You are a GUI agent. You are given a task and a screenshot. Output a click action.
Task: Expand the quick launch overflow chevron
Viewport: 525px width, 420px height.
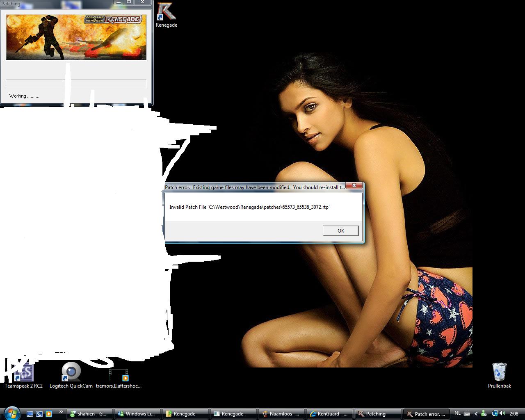[61, 412]
